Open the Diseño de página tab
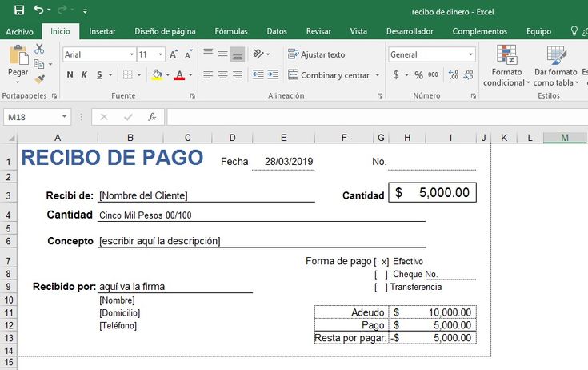This screenshot has width=588, height=370. coord(165,31)
